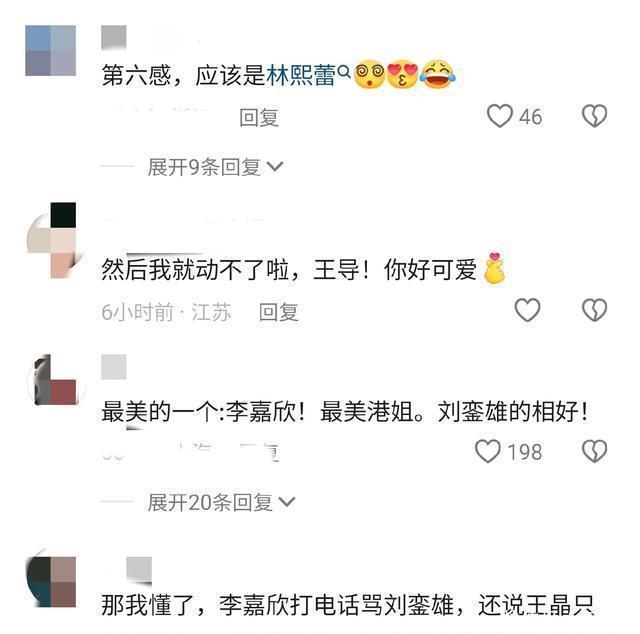Tap the search magnifier beside 林熙蕾
The height and width of the screenshot is (634, 640).
(344, 72)
